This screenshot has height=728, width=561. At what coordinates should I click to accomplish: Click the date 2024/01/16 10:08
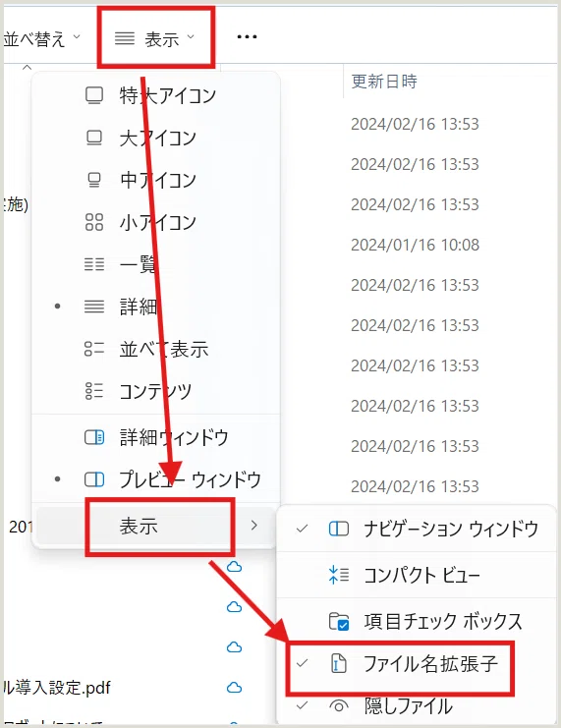click(x=415, y=245)
